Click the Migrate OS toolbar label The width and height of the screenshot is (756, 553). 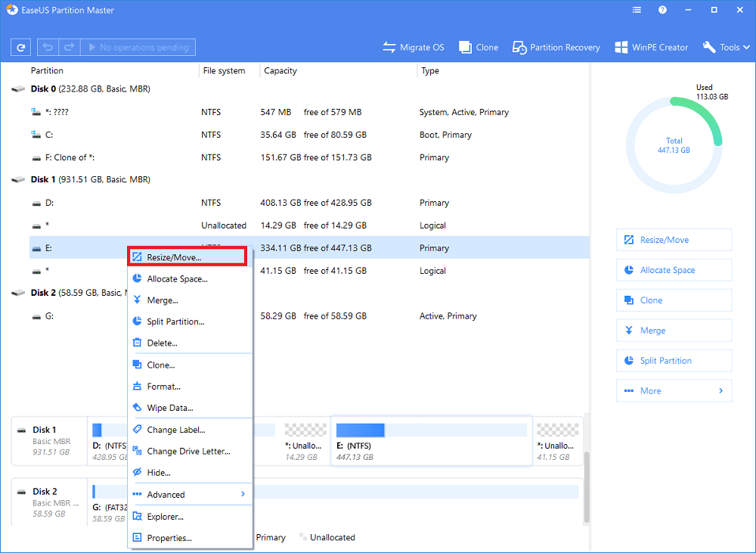pyautogui.click(x=422, y=48)
